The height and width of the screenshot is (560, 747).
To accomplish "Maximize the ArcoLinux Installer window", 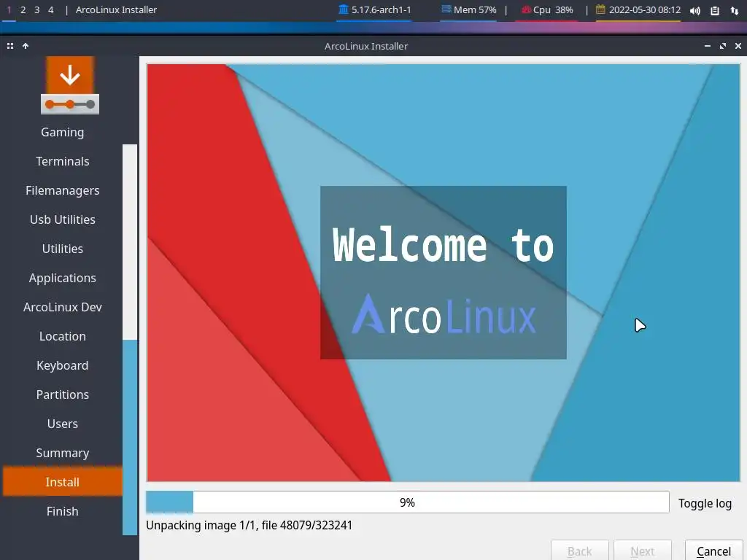I will click(723, 46).
